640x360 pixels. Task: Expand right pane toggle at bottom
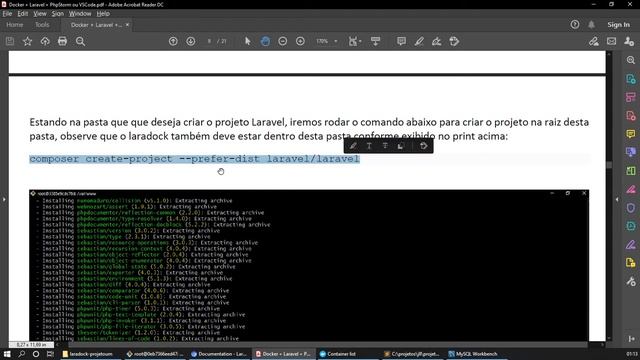(631, 339)
